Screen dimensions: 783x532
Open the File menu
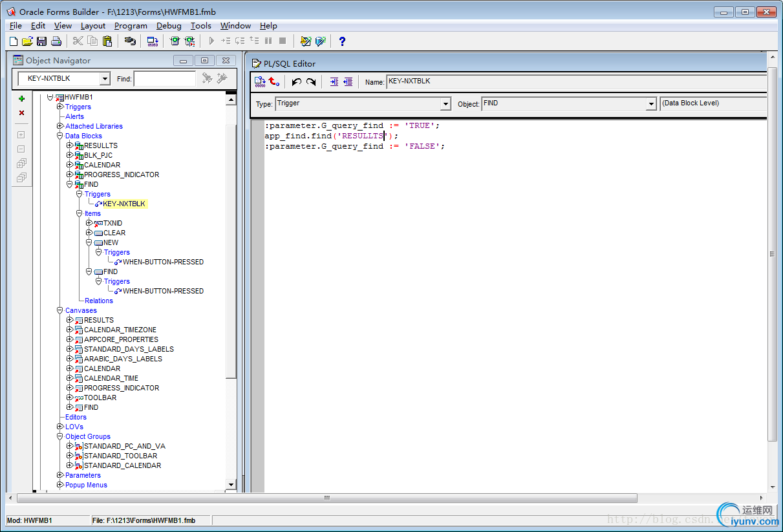tap(16, 26)
